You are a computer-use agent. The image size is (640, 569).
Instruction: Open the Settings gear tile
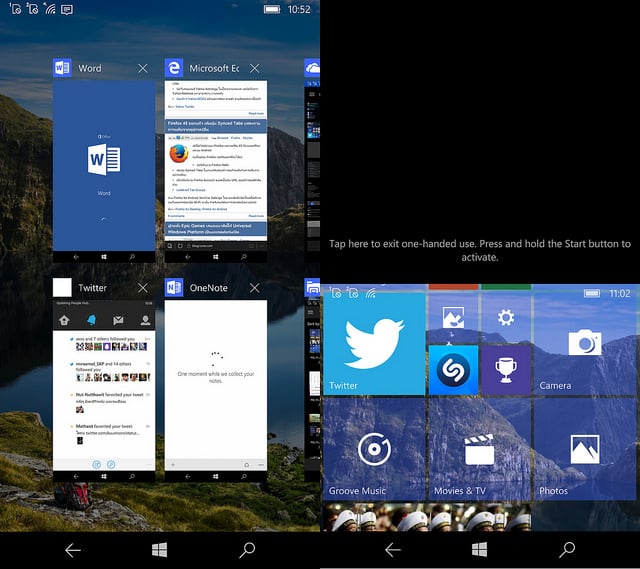[506, 317]
